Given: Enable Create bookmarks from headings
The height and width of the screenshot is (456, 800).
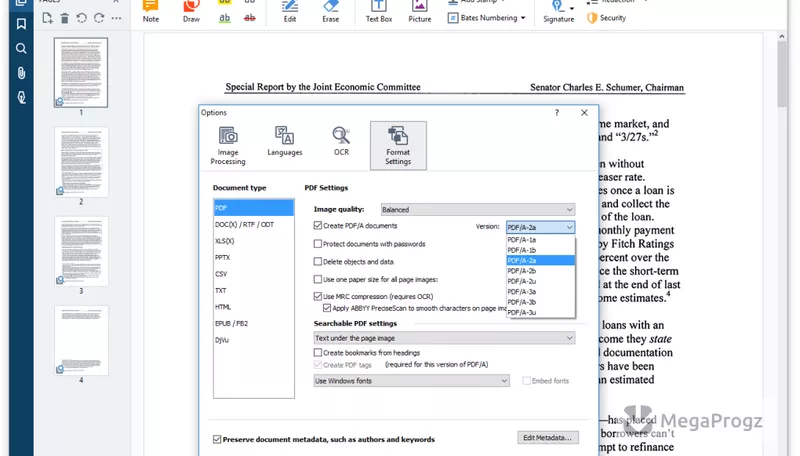Looking at the screenshot, I should pyautogui.click(x=318, y=352).
